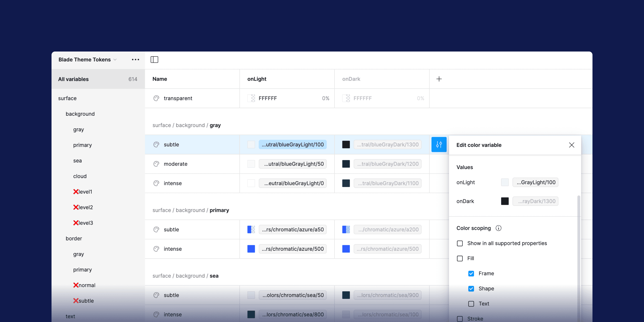Open the three-dot options menu

coord(135,59)
